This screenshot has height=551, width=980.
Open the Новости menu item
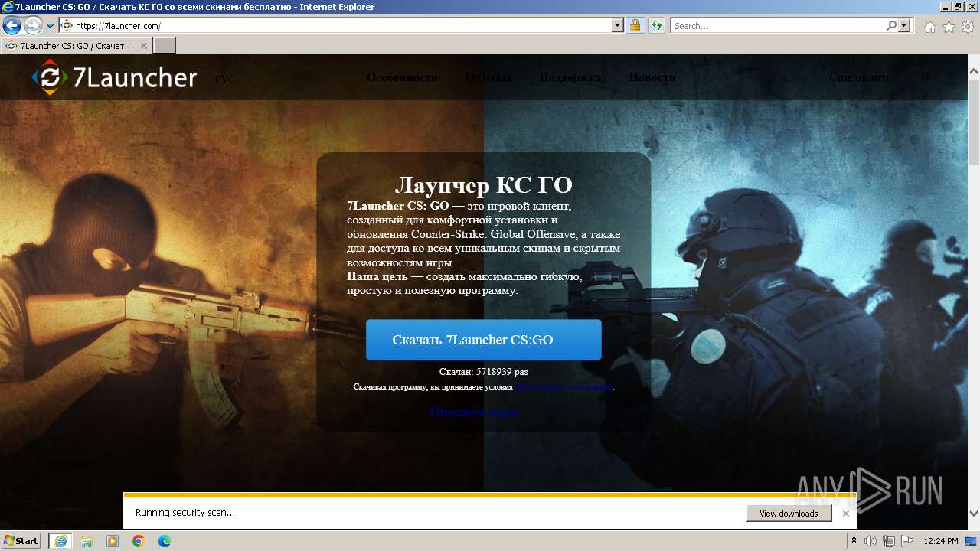coord(652,77)
